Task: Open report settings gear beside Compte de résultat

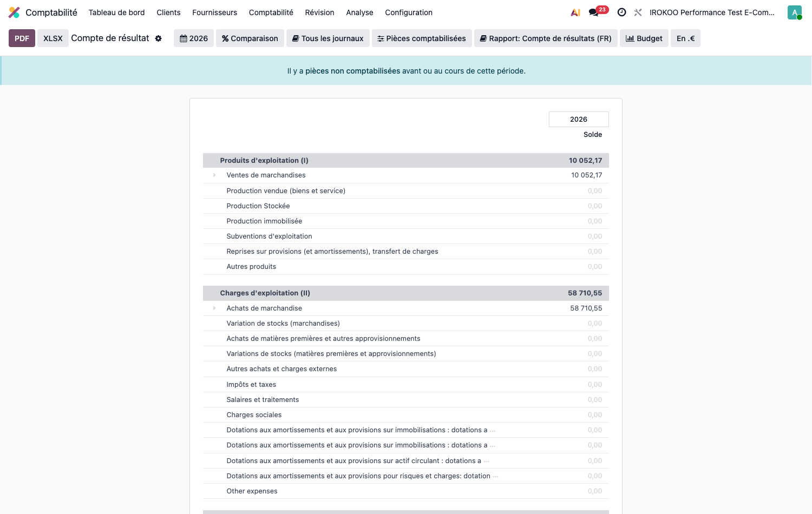Action: [159, 38]
